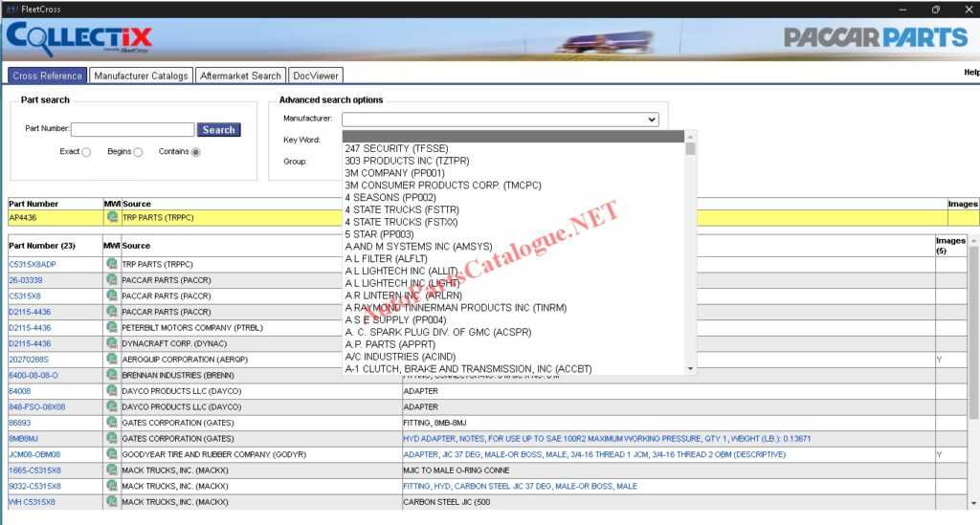Click MWI icon for part 26-03339

tap(112, 280)
